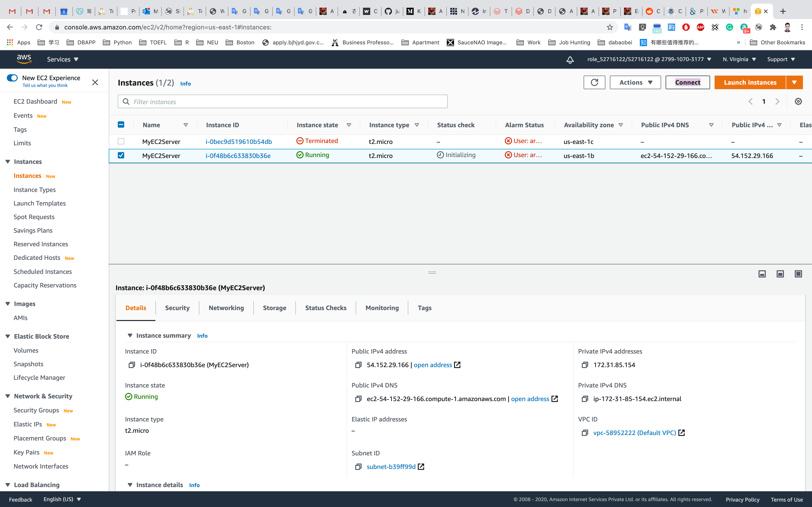Click the notifications bell icon

(570, 60)
